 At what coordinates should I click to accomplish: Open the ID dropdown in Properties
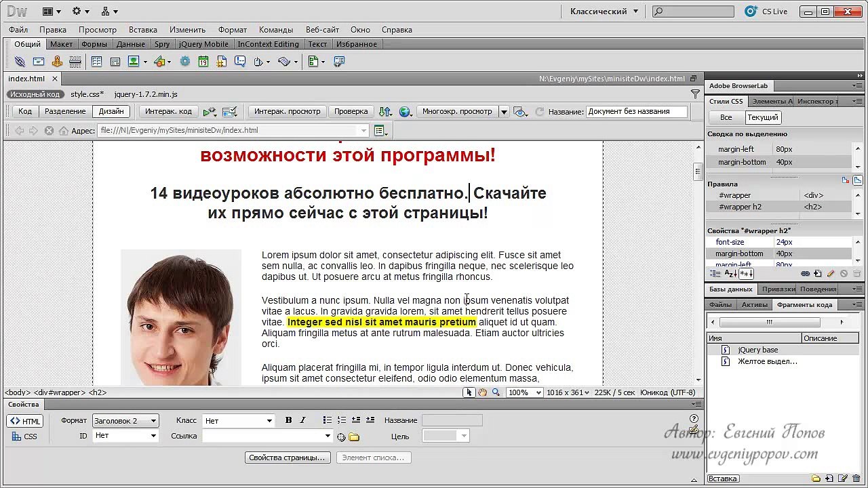coord(125,436)
